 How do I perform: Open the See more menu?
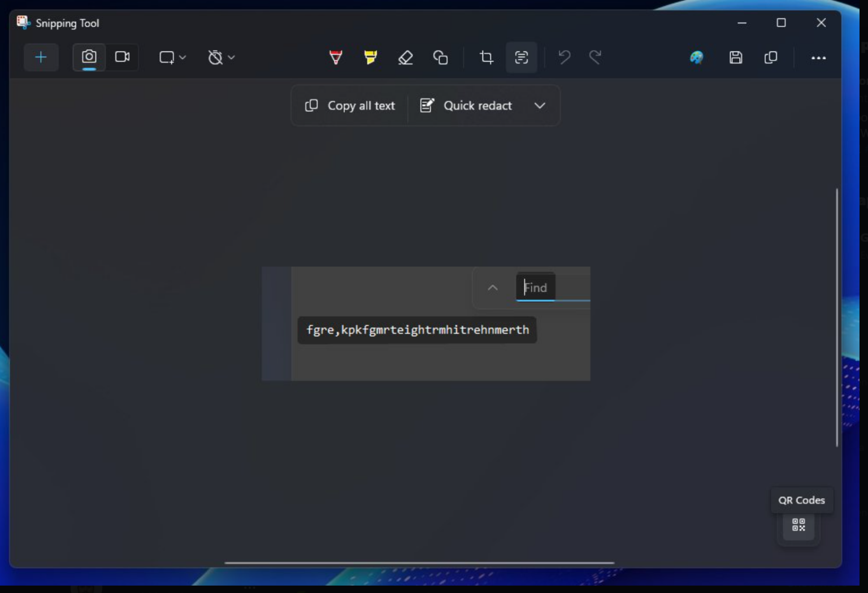818,57
